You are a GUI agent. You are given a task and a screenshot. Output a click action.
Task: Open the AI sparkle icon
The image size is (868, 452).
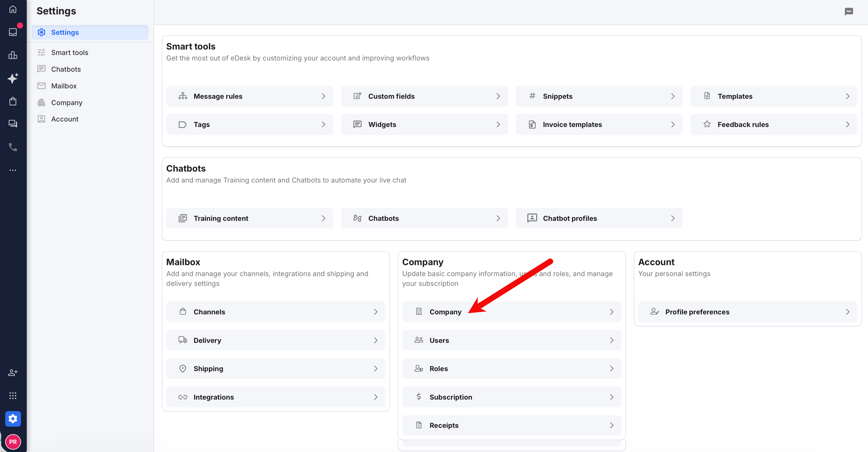13,78
